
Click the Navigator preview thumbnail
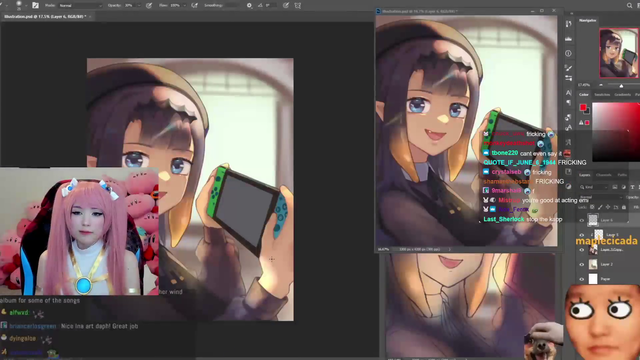(x=618, y=53)
